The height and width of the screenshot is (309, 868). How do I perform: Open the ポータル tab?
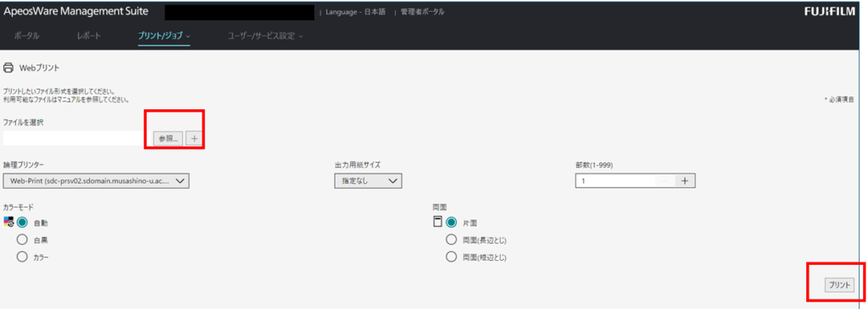[x=26, y=36]
